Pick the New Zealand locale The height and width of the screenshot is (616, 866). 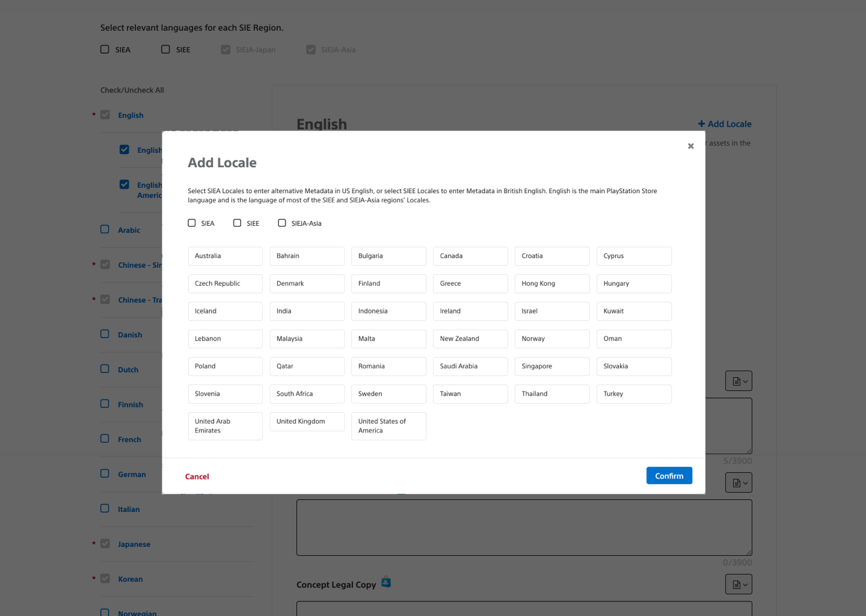[470, 339]
